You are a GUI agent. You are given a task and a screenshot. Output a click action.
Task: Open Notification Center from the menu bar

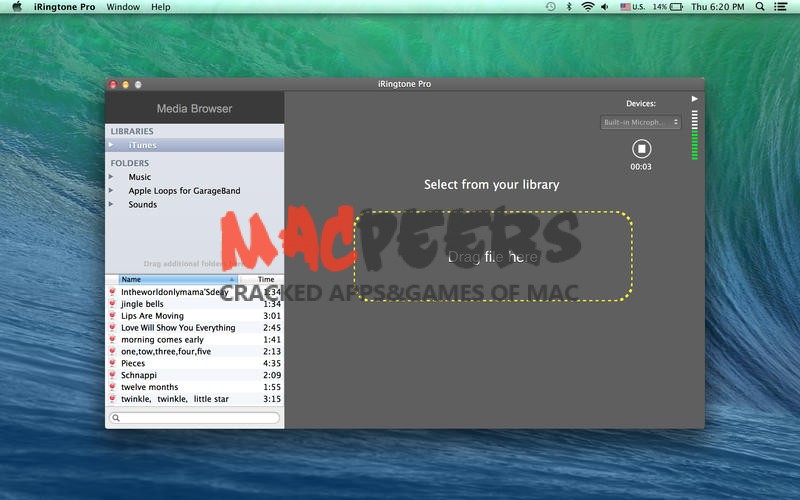pyautogui.click(x=783, y=7)
